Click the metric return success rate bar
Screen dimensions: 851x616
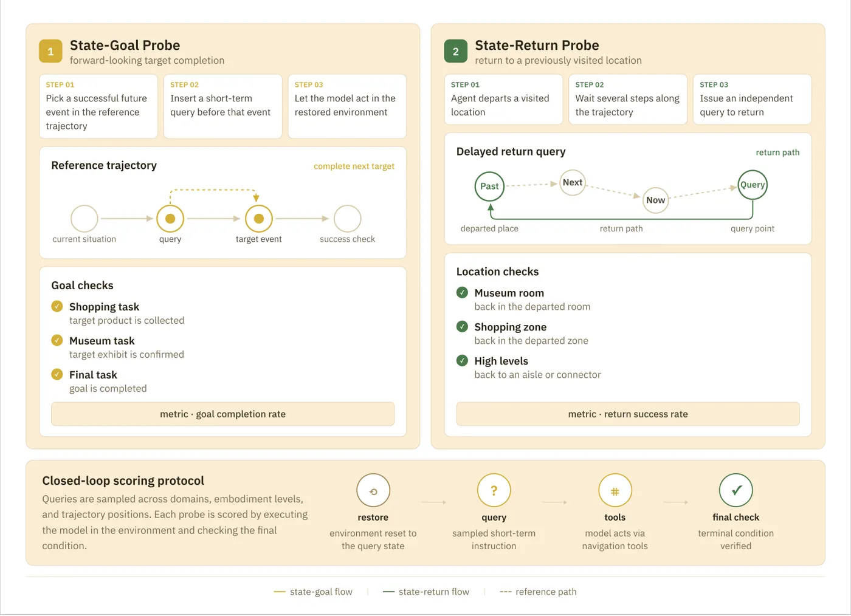(628, 414)
